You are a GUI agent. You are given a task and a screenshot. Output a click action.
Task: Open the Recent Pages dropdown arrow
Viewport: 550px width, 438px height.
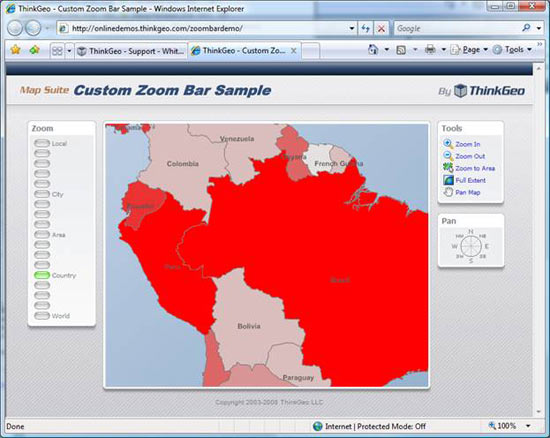point(47,28)
